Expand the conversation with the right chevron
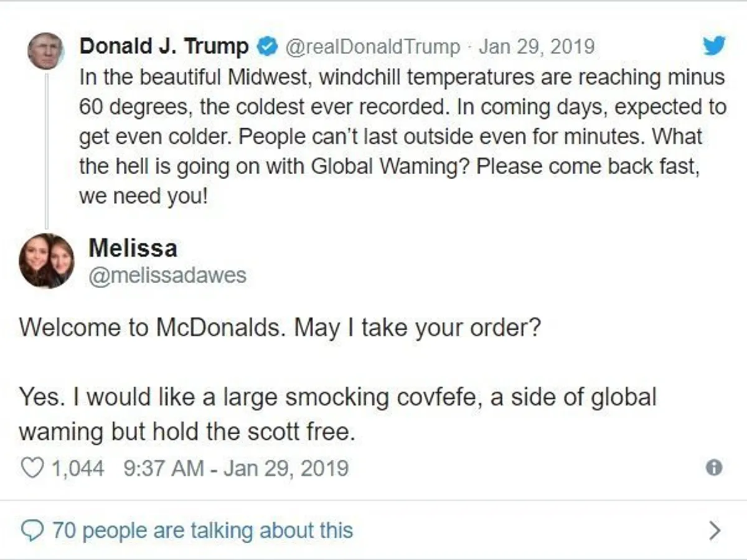Viewport: 747px width, 560px height. [715, 531]
